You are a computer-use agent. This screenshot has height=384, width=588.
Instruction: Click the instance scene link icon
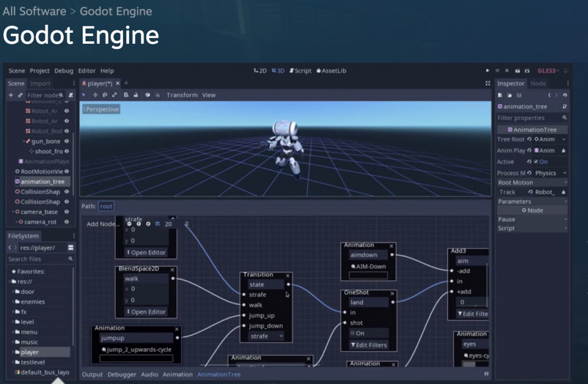click(x=20, y=95)
